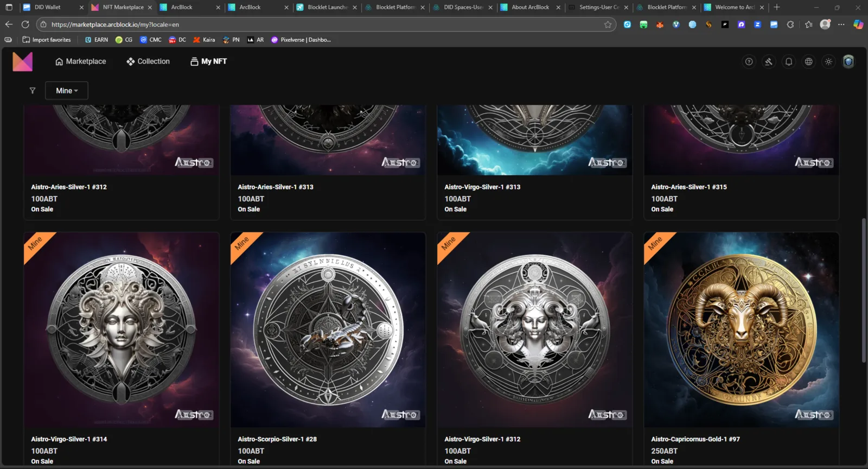Open the Aistro-Virgo-Silver-1 #314 NFT image
Viewport: 868px width, 469px height.
[x=122, y=329]
